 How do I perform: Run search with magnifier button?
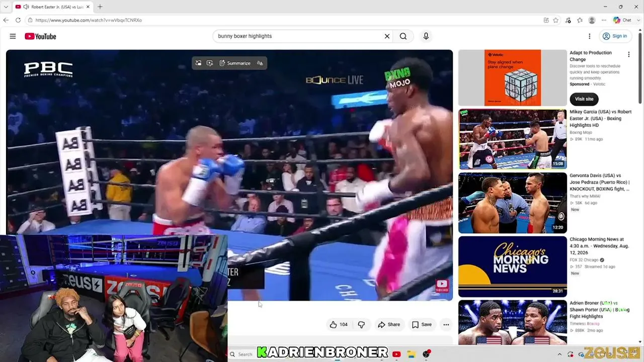(403, 36)
